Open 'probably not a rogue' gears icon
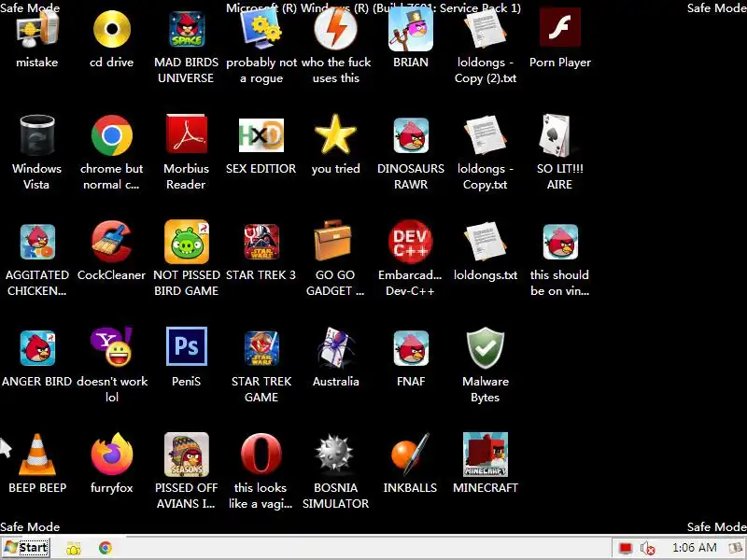Screen dimensions: 747x560 click(261, 30)
